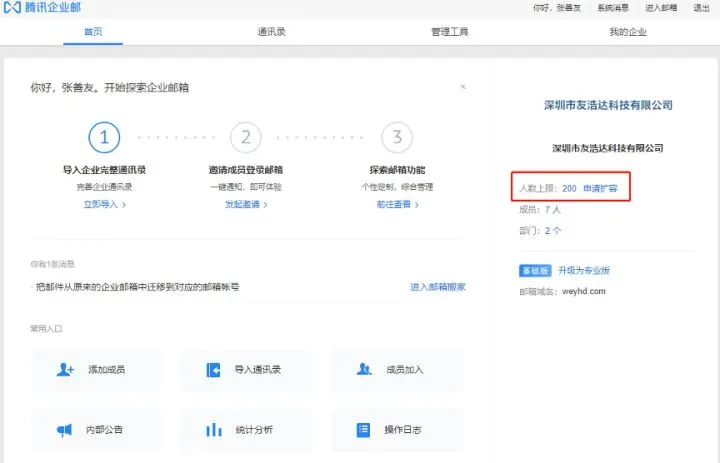720x463 pixels.
Task: Click the 导入通讯录 import icon
Action: click(x=213, y=370)
